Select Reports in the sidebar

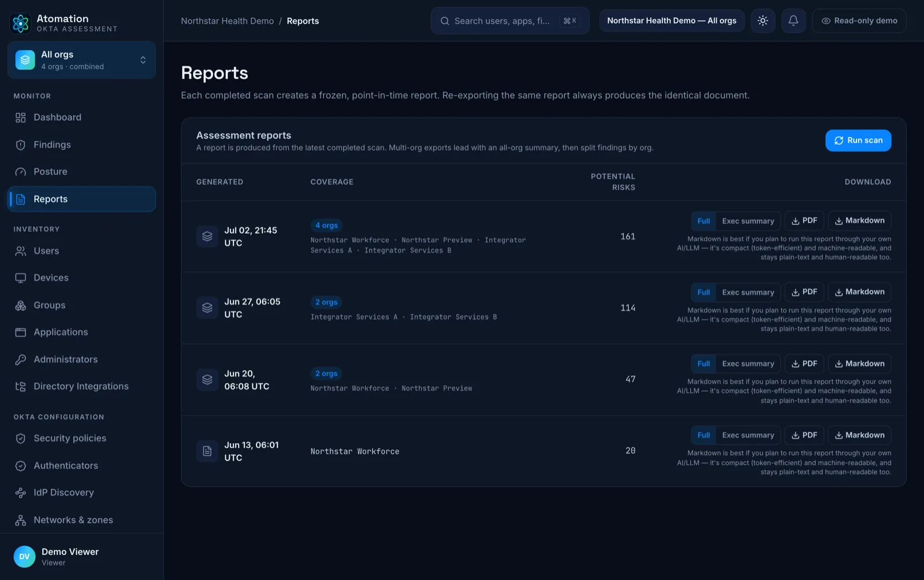coord(81,199)
